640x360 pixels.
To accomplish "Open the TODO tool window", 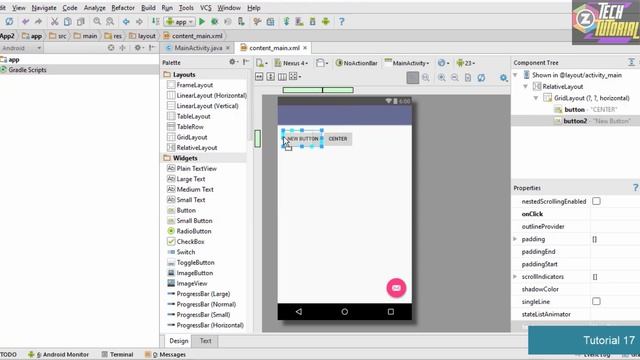I will pyautogui.click(x=8, y=354).
